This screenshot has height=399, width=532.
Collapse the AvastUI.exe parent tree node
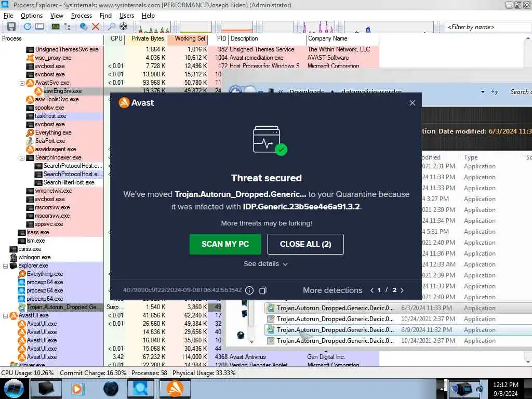tap(5, 316)
